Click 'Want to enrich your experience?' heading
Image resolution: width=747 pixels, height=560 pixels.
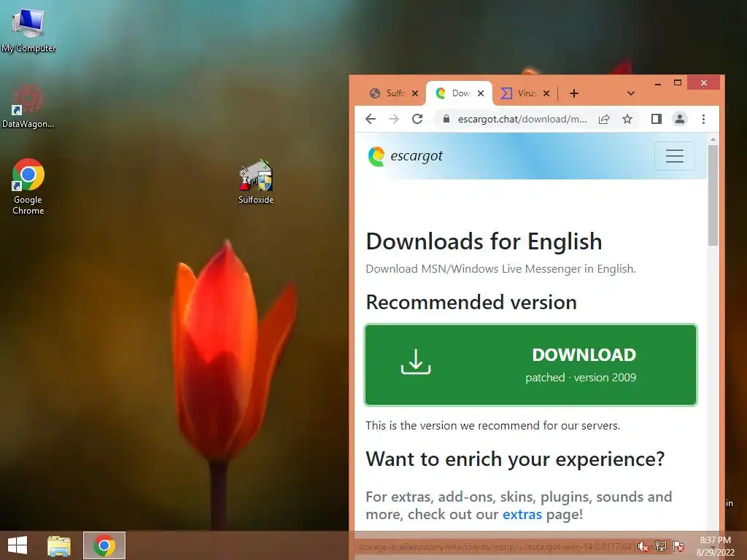515,459
